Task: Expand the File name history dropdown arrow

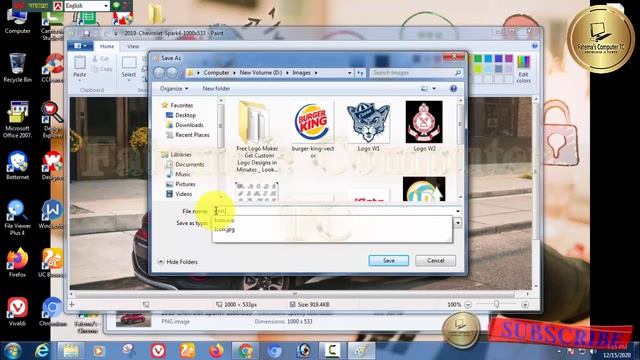Action: point(458,211)
